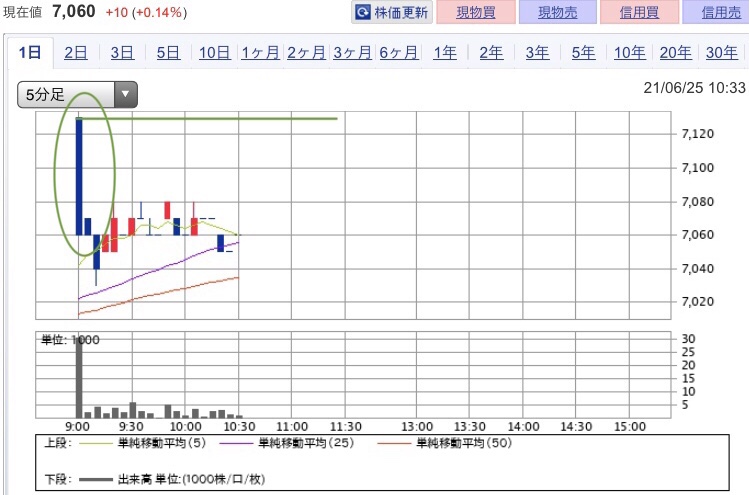
Task: Click the 10:30 time axis label
Action: 239,426
